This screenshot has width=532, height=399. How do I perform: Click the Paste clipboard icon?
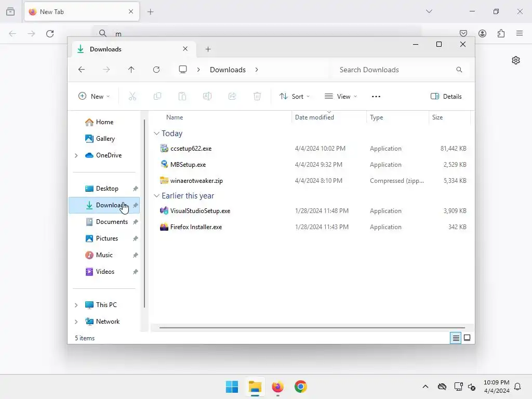pyautogui.click(x=182, y=96)
